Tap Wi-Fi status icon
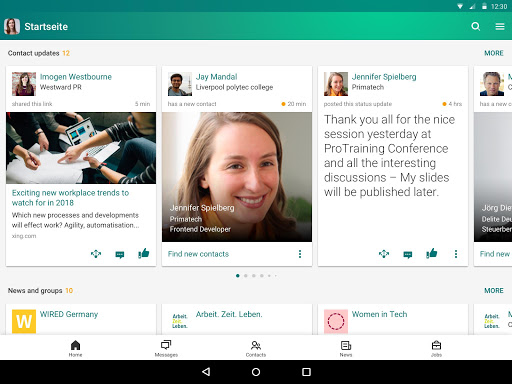This screenshot has height=384, width=512. point(460,6)
